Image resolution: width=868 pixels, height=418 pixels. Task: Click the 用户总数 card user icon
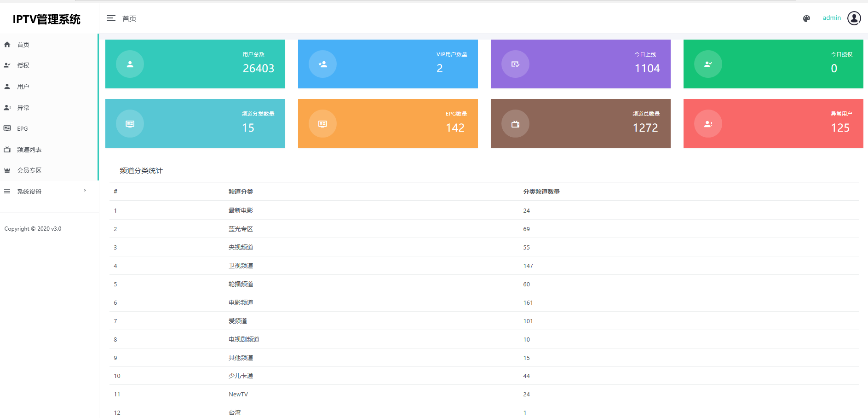(130, 64)
